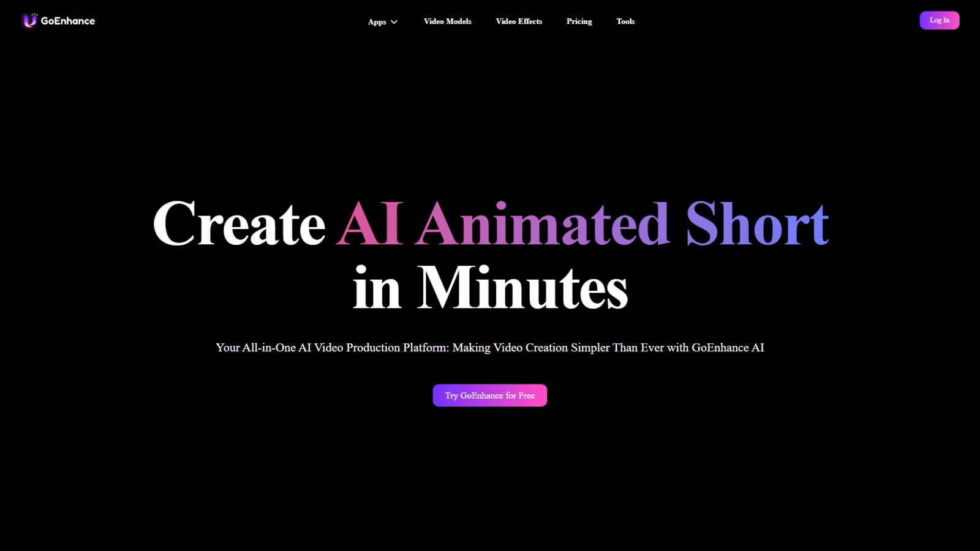Click the chevron next to Apps
Viewport: 980px width, 551px height.
tap(394, 22)
